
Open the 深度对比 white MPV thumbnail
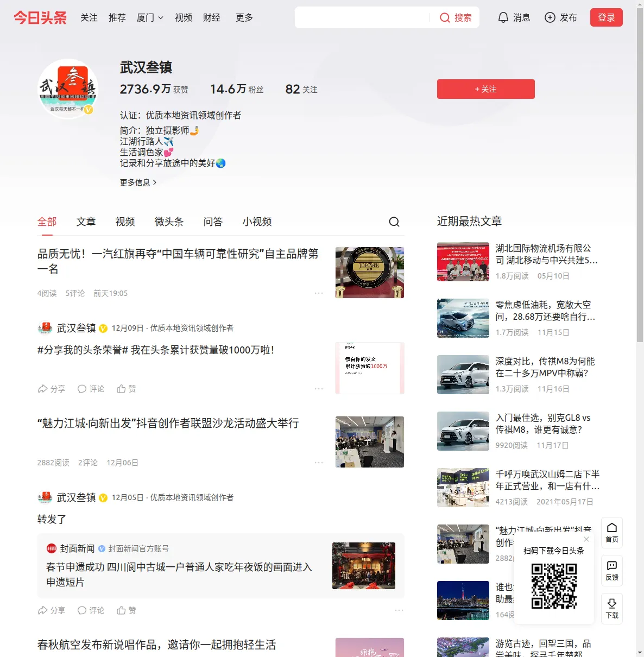tap(463, 375)
